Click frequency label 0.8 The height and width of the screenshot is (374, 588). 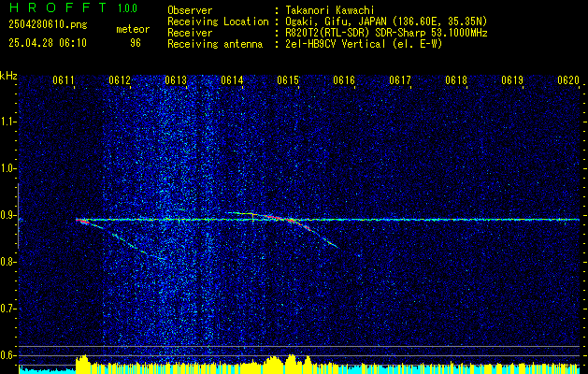(x=7, y=262)
